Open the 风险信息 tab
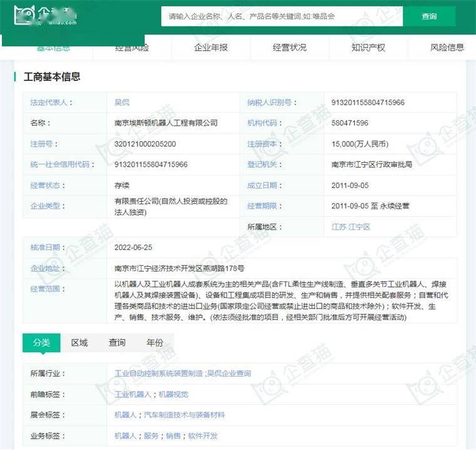Viewport: 476px width, 450px height. 447,48
